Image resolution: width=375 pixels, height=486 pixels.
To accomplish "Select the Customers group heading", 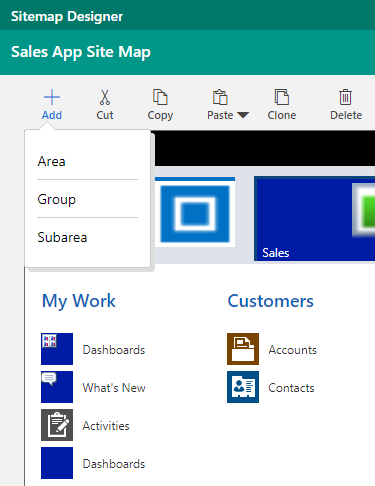I will tap(271, 301).
